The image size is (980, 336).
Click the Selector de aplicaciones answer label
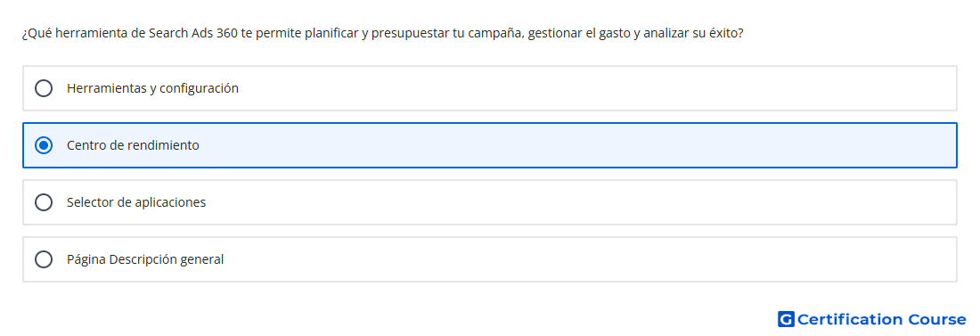(136, 202)
